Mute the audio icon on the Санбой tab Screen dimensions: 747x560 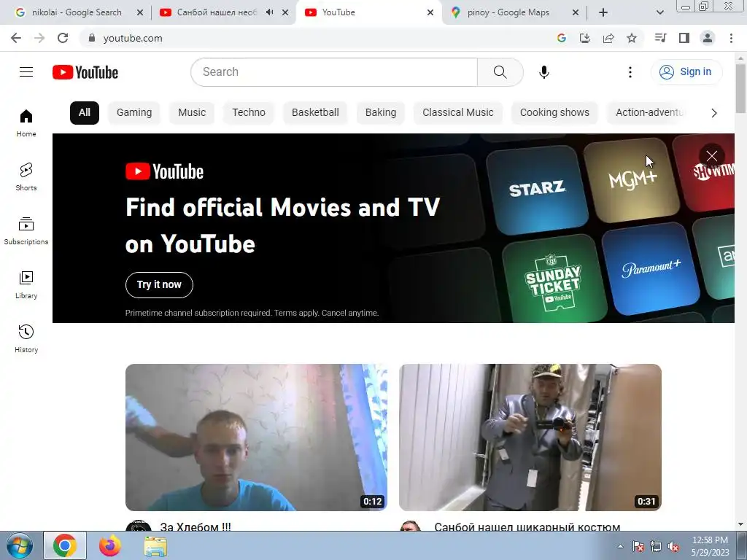click(270, 12)
